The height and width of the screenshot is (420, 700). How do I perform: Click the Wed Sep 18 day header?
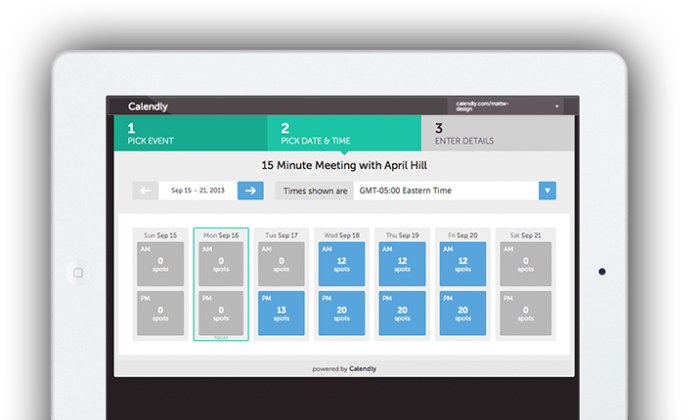[342, 235]
